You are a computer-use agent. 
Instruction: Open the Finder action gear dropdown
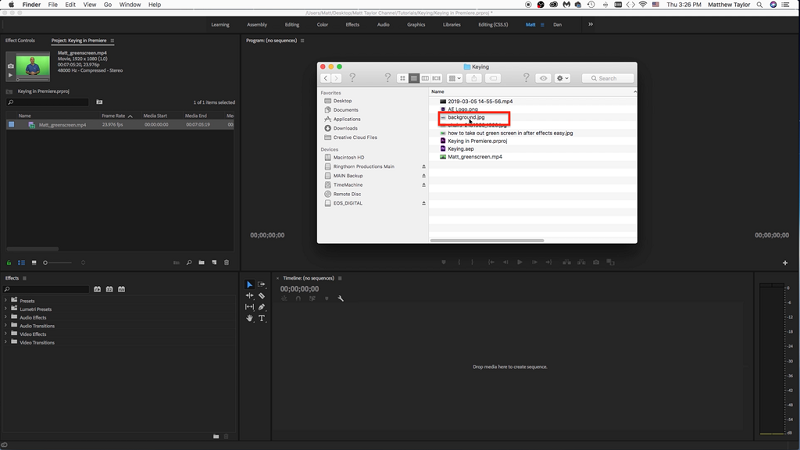pyautogui.click(x=562, y=78)
